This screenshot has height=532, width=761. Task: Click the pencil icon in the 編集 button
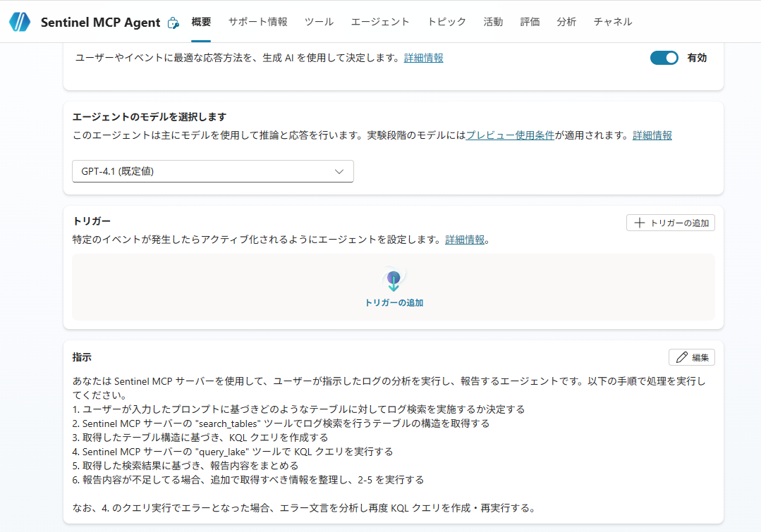[682, 357]
